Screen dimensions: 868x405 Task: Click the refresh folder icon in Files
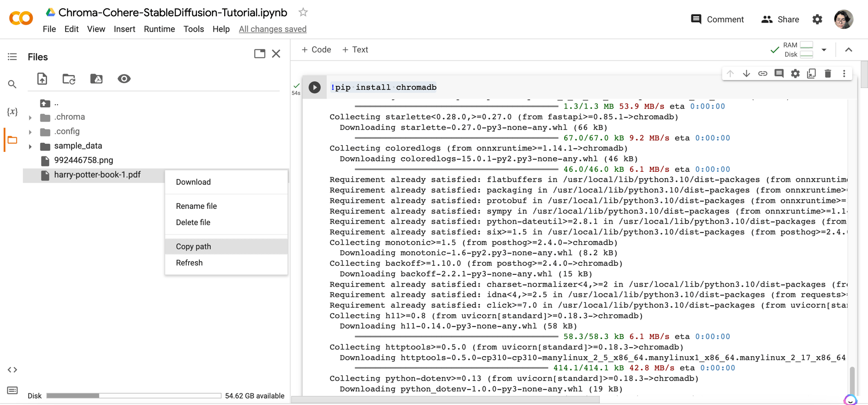coord(69,79)
